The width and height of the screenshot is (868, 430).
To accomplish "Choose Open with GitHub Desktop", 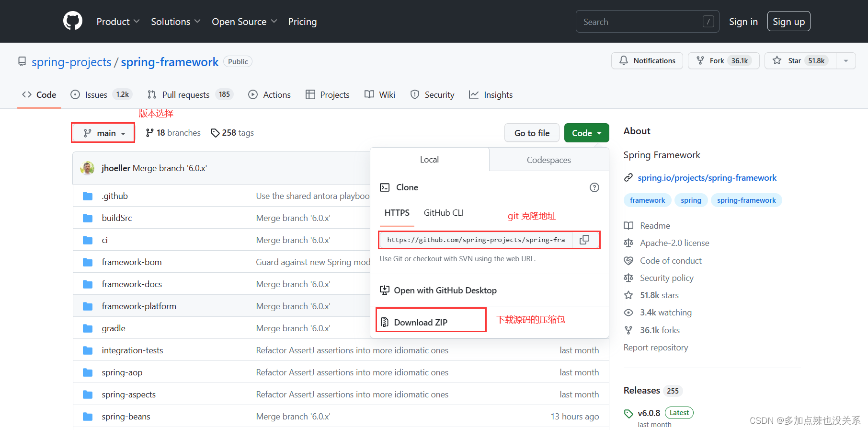I will click(x=438, y=291).
